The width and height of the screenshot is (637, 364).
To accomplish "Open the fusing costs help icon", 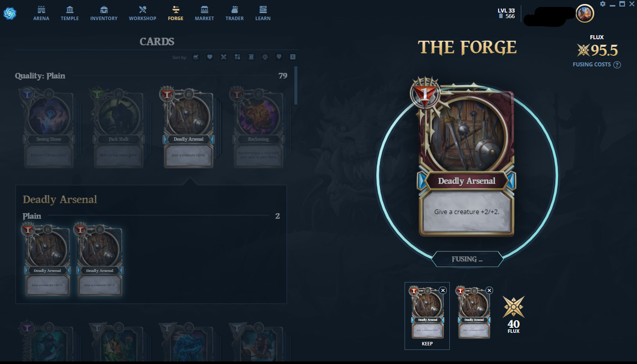I will click(617, 65).
